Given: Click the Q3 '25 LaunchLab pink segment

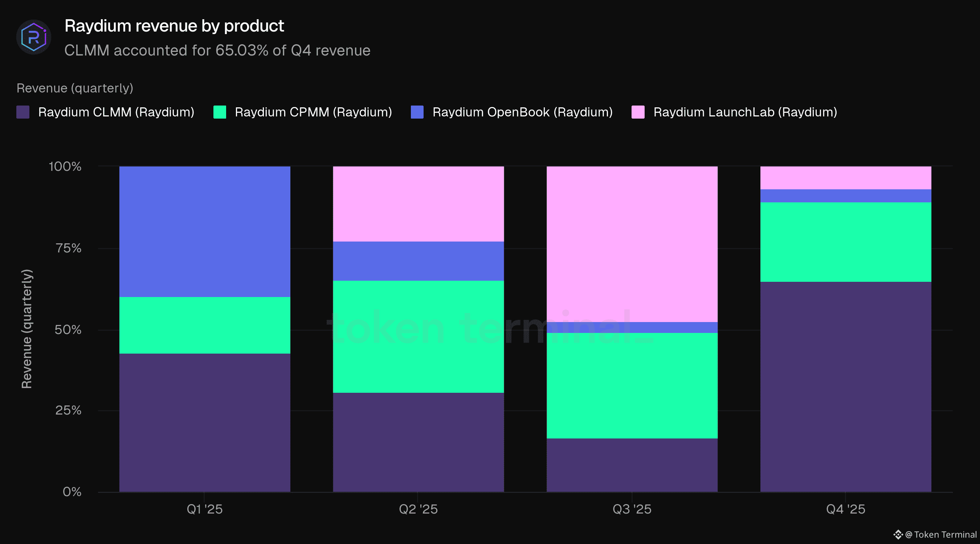Looking at the screenshot, I should (632, 244).
